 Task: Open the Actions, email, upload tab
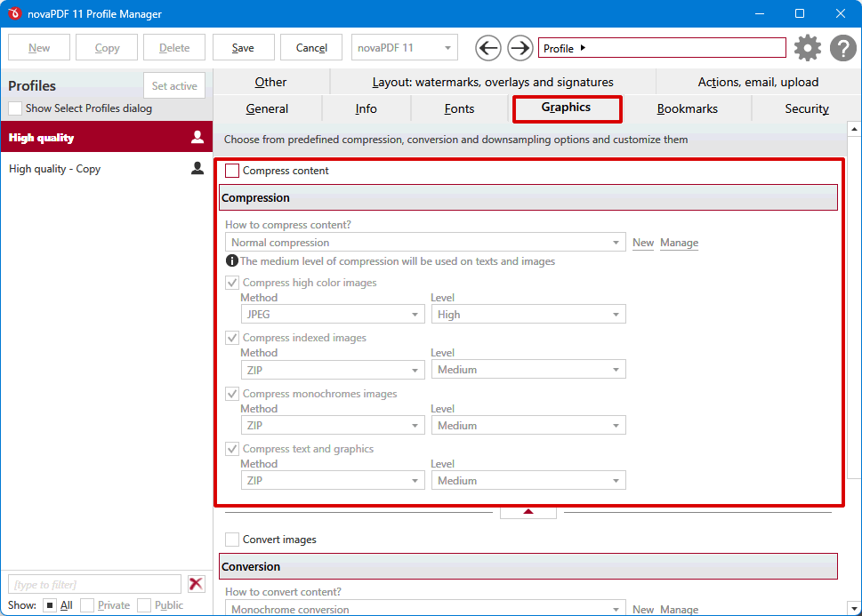coord(758,82)
